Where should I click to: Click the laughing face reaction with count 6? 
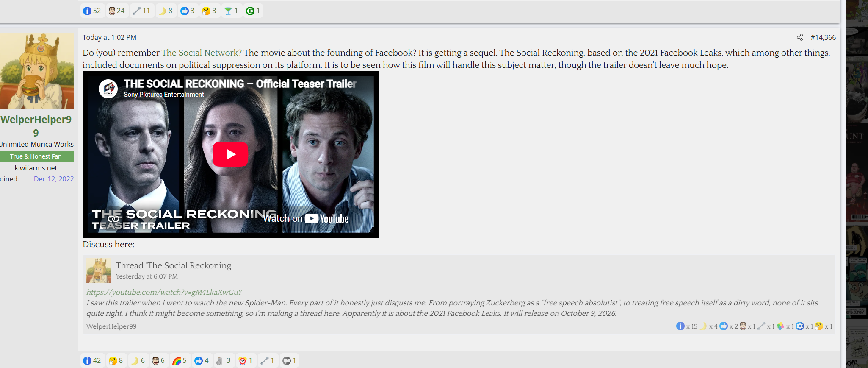[158, 360]
